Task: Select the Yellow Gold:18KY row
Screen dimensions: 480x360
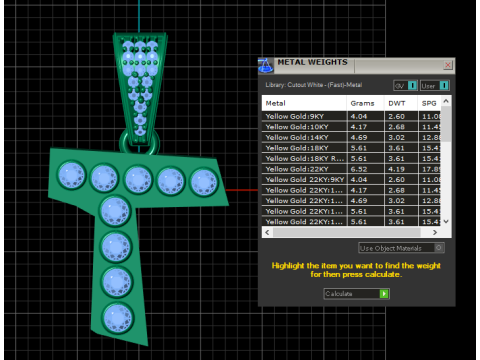Action: pyautogui.click(x=352, y=148)
